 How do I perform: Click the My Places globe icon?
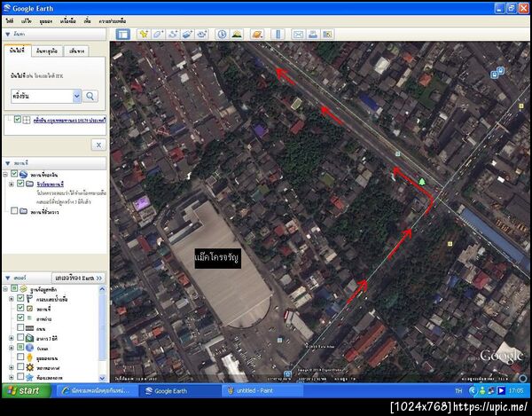pos(23,175)
